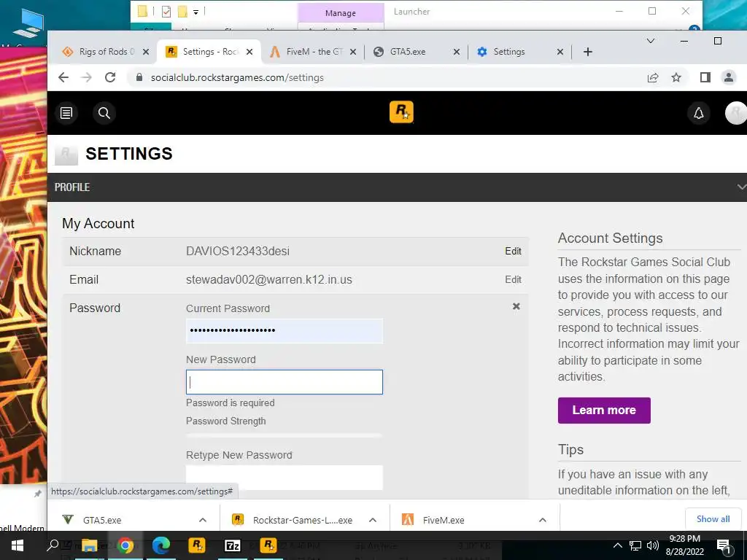Open 7-Zip from the taskbar
This screenshot has height=560, width=747.
pyautogui.click(x=233, y=545)
